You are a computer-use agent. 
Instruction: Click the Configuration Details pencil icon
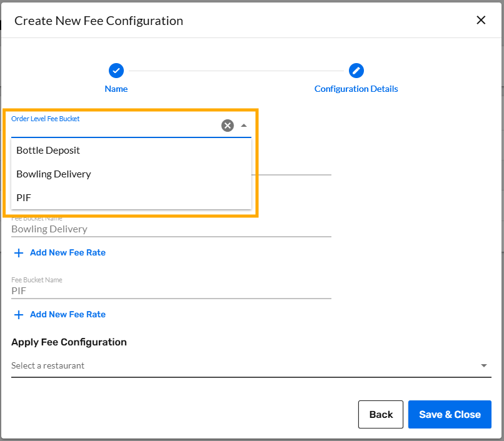(356, 71)
